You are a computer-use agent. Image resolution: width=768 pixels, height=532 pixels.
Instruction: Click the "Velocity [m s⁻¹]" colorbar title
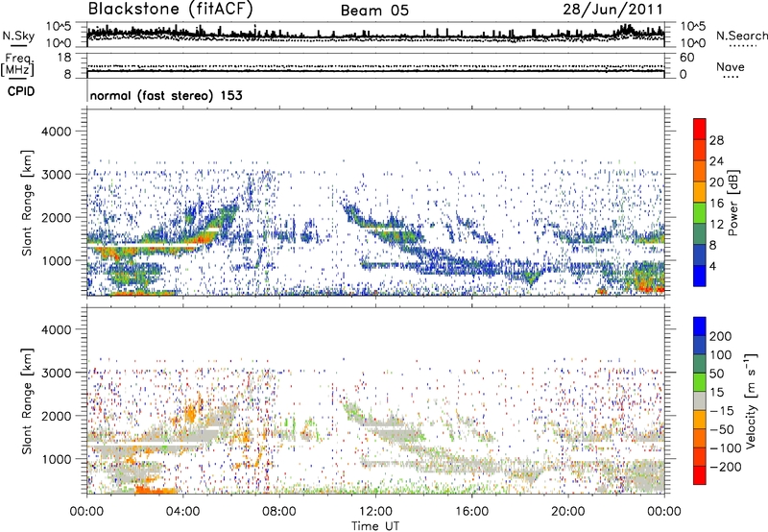(x=751, y=400)
